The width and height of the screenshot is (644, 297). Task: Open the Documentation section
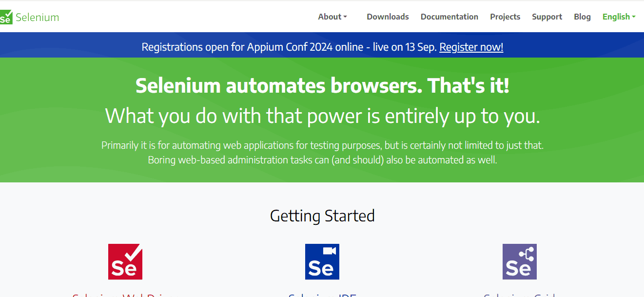[x=449, y=17]
